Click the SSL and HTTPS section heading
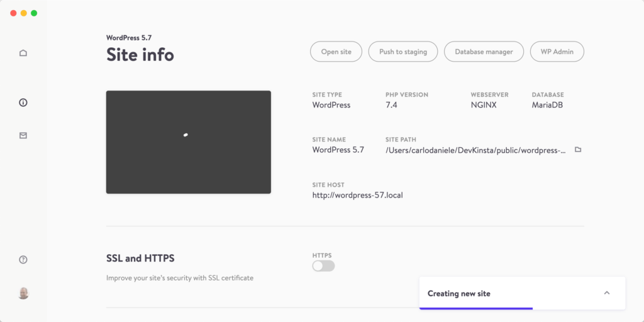The height and width of the screenshot is (322, 644). tap(140, 258)
